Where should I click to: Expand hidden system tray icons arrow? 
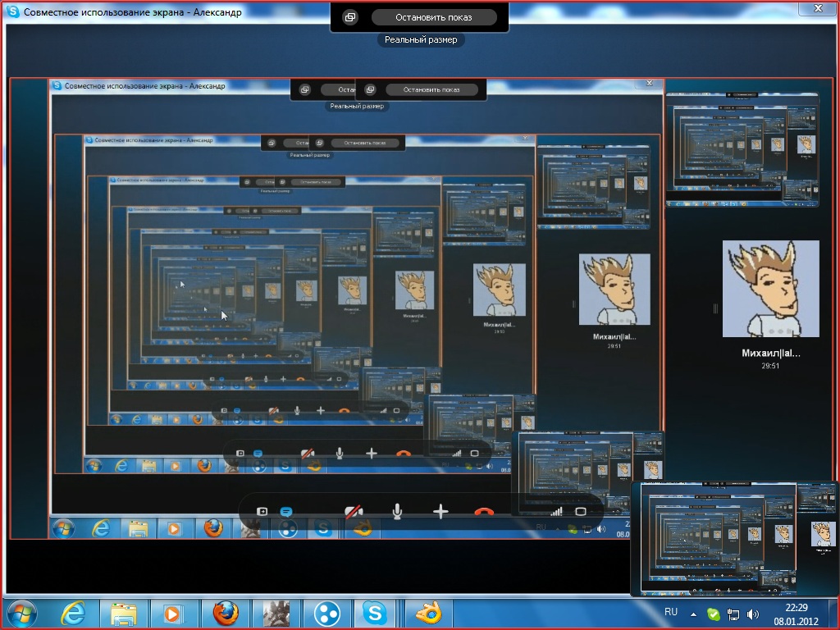click(693, 614)
